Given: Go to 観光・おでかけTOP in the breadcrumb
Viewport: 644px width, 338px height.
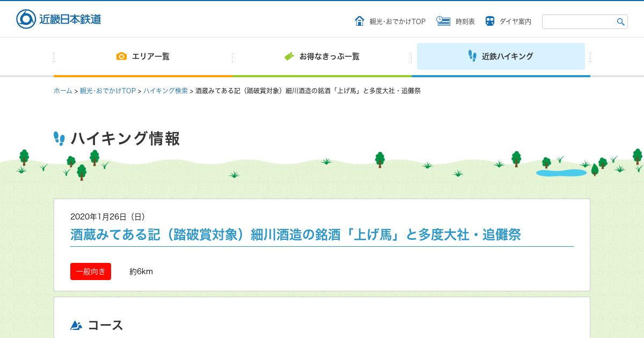Looking at the screenshot, I should tap(108, 91).
